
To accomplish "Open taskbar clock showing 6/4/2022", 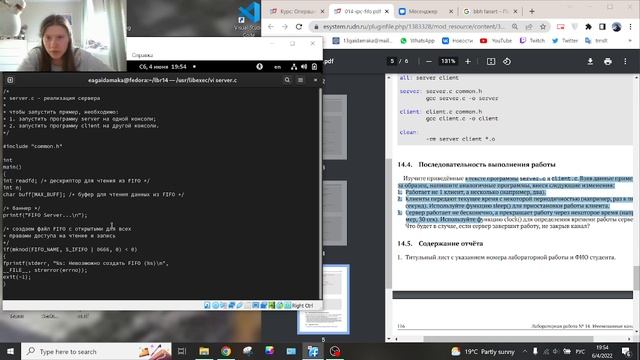I will tap(602, 351).
